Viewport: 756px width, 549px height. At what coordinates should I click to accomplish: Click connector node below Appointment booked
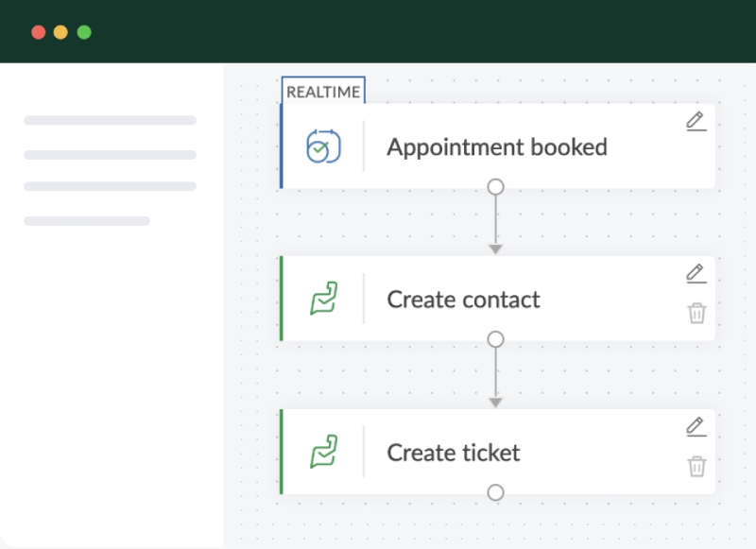(495, 187)
